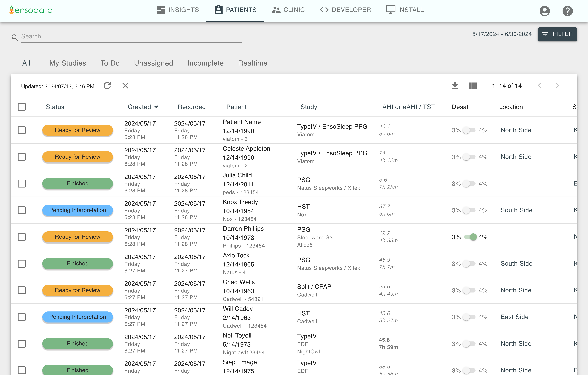Tick Julia Child's row checkbox

22,183
